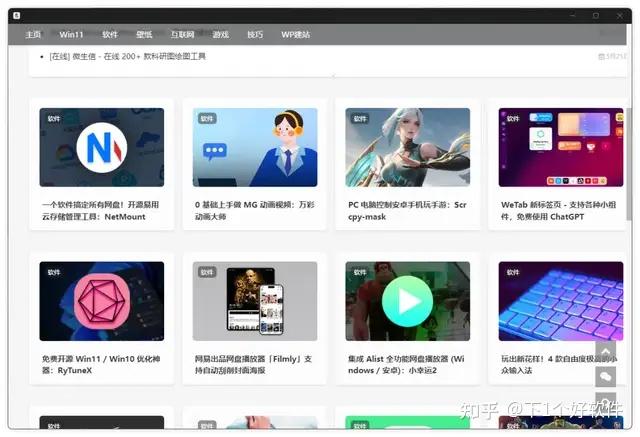This screenshot has height=437, width=640.
Task: Open the 技巧 navigation item
Action: pos(255,35)
